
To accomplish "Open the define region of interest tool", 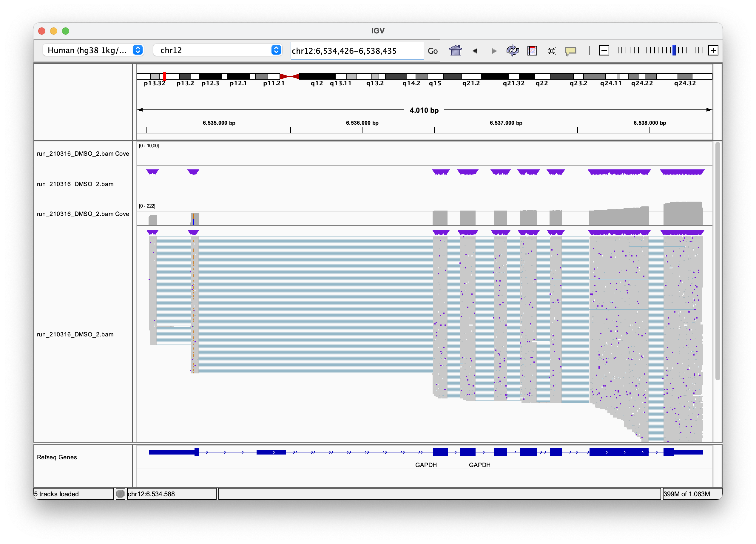I will (532, 51).
